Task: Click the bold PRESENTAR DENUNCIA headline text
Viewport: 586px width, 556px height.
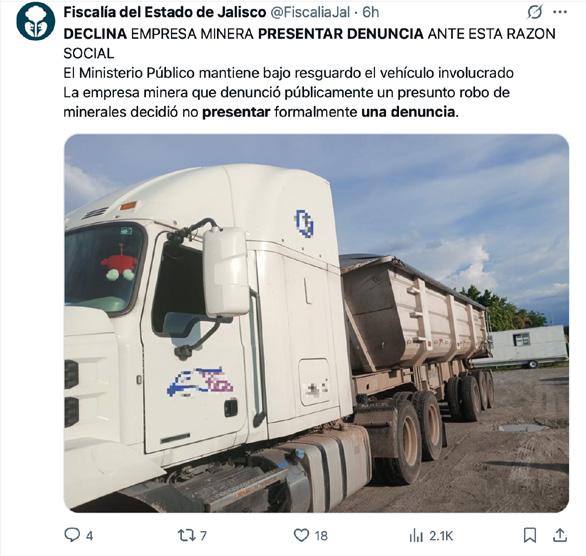Action: pos(341,34)
